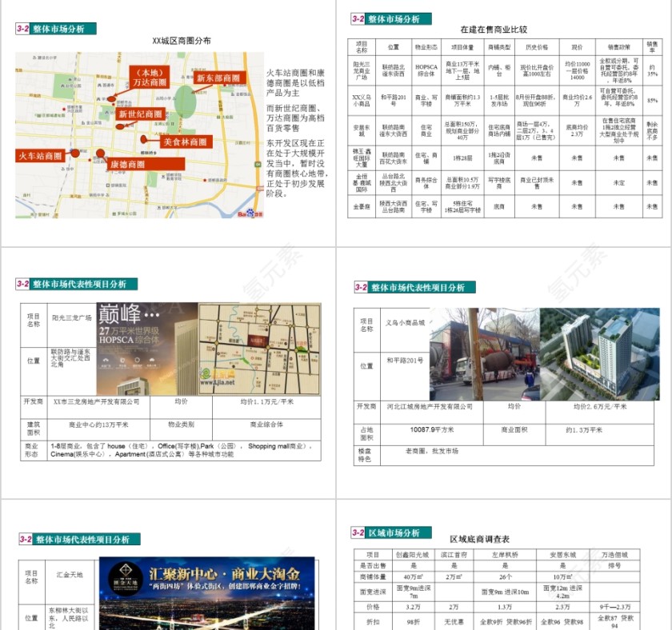Select the 万达商圈 marker on the map
672x630 pixels.
point(110,98)
